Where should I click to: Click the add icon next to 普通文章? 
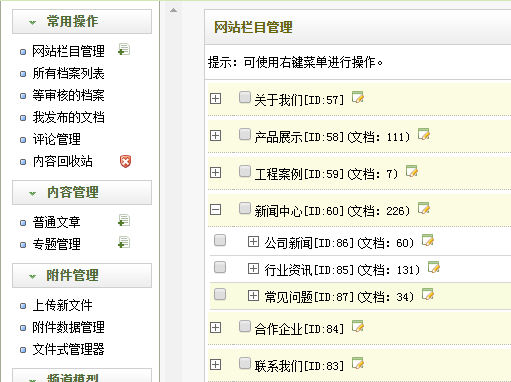coord(124,220)
